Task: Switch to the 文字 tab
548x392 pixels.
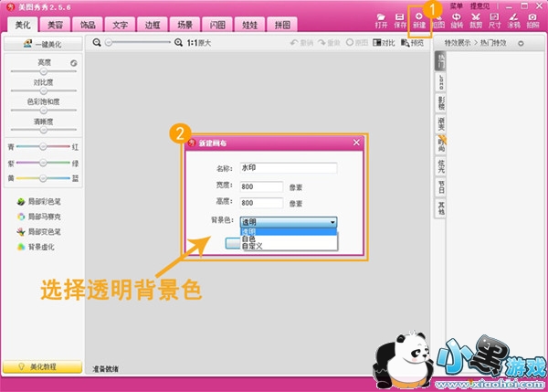Action: coord(120,25)
